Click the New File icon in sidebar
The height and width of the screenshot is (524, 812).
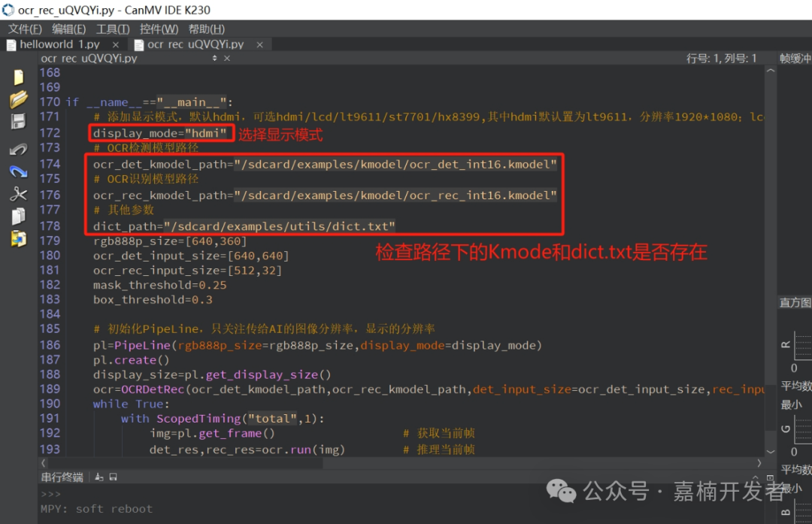[18, 77]
